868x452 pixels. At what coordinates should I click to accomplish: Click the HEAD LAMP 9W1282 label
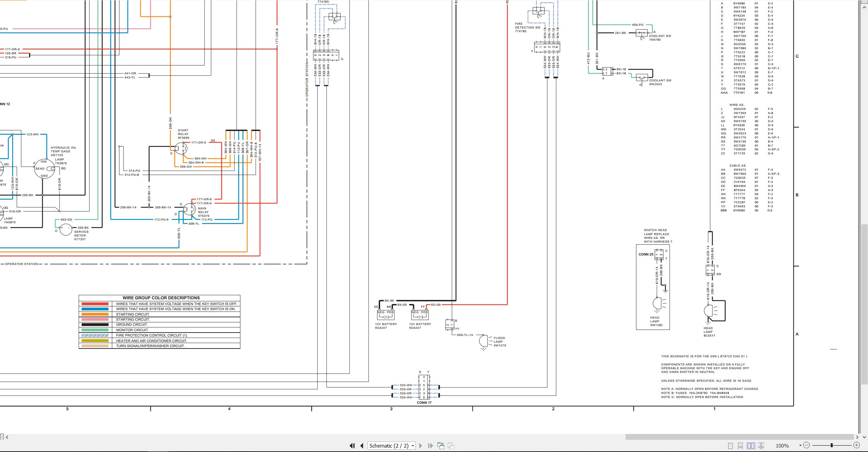click(656, 321)
